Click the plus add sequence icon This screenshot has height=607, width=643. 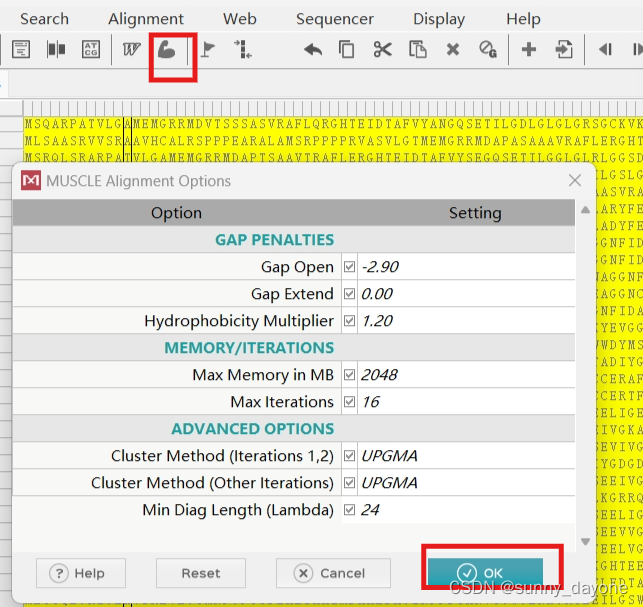tap(529, 50)
